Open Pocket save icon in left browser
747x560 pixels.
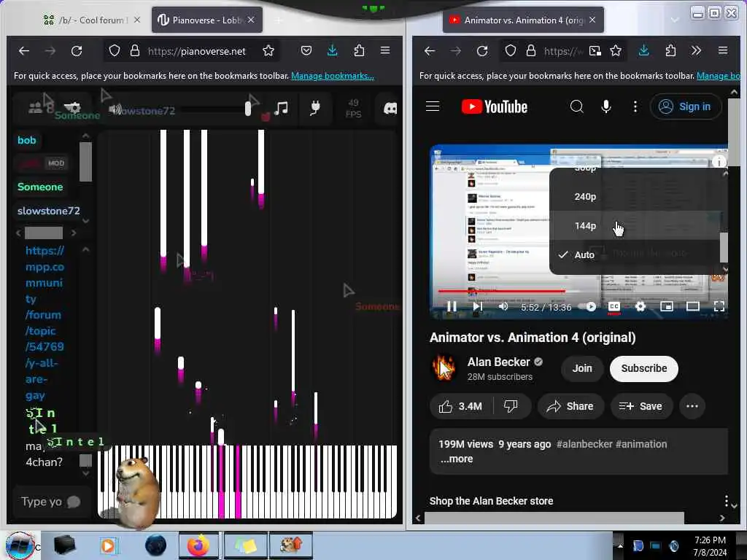pyautogui.click(x=306, y=50)
